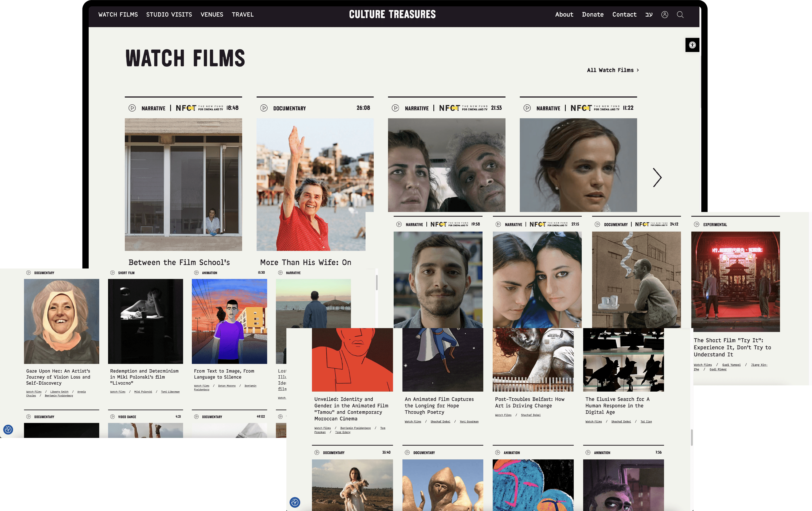Click the blue cookie badge bottom left

[x=8, y=429]
